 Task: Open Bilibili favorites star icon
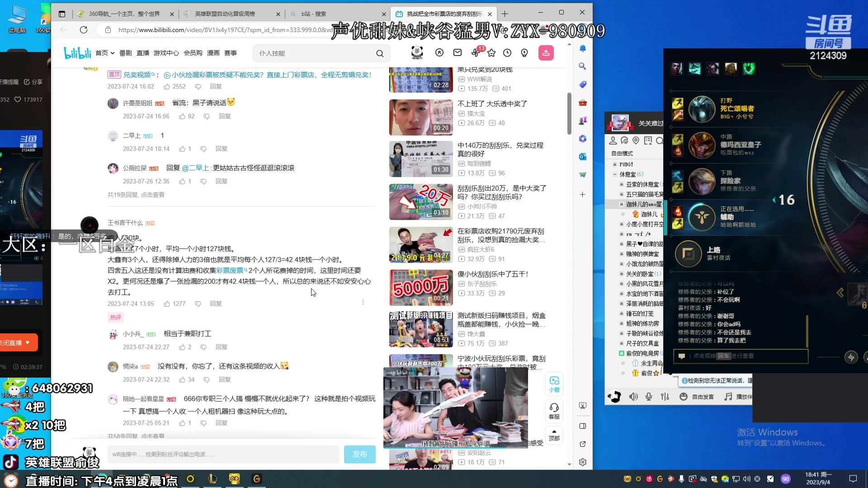(x=491, y=53)
